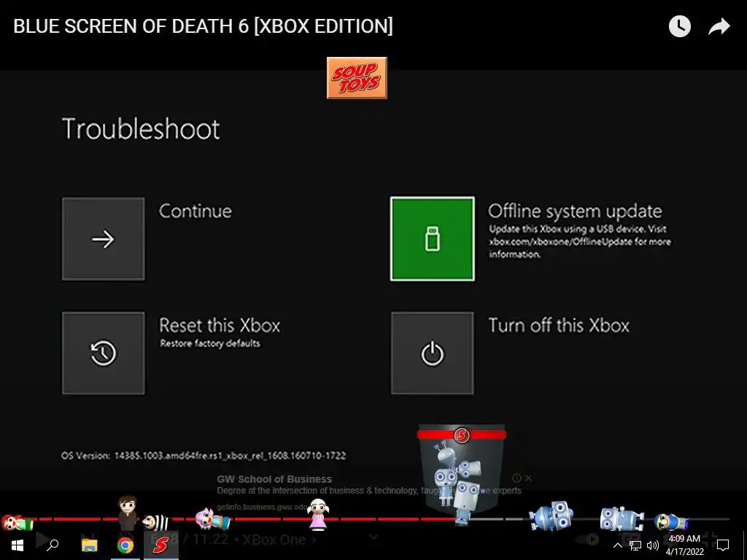This screenshot has width=747, height=560.
Task: Click the taskbar clock showing 4:09 AM
Action: tap(684, 545)
